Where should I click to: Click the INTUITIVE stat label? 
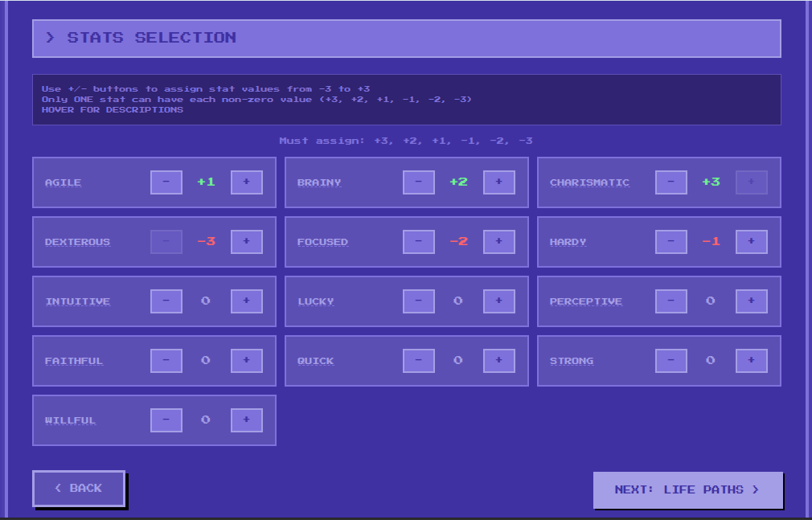point(78,302)
